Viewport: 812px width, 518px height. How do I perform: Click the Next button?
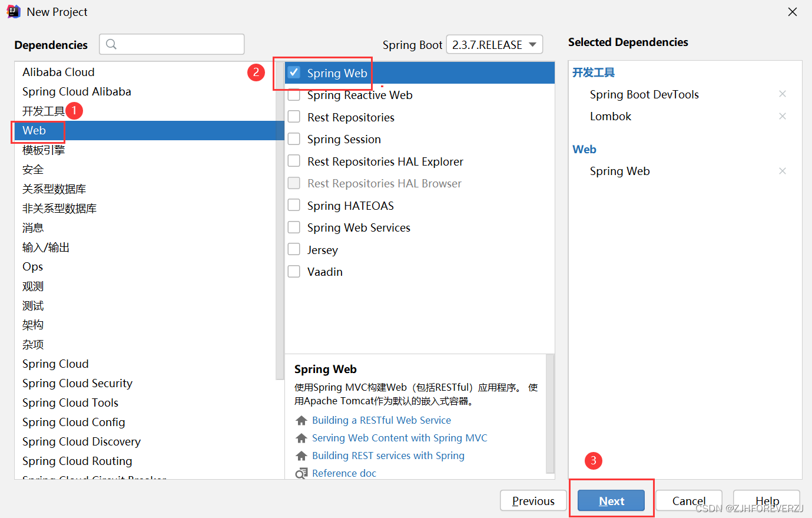[x=611, y=501]
